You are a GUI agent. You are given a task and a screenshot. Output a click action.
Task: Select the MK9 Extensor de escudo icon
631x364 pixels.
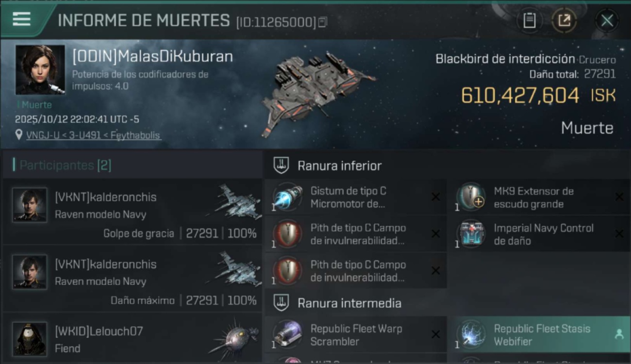point(471,198)
